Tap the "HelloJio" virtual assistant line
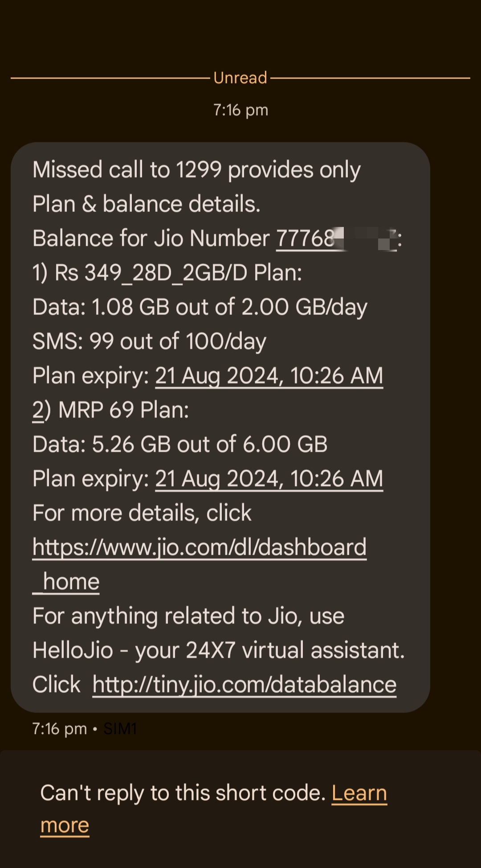481x868 pixels. coord(218,650)
